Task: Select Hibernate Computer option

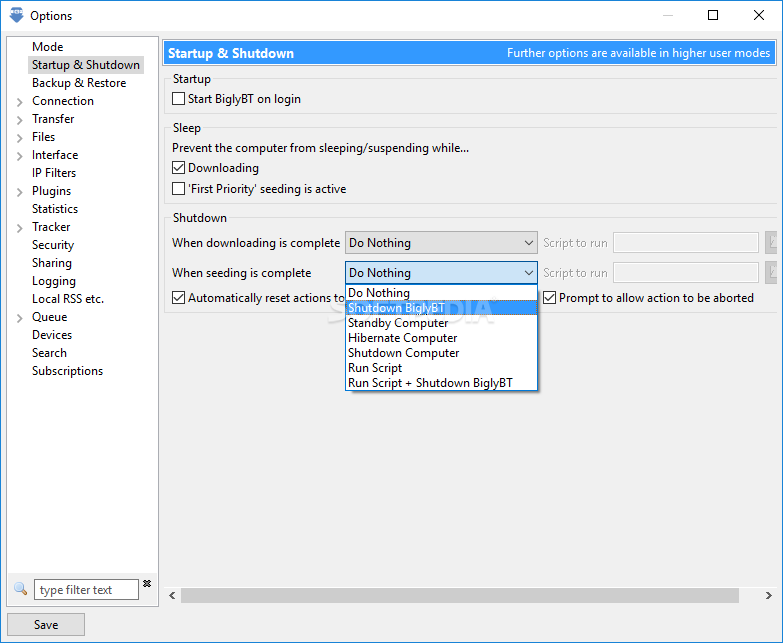Action: [x=441, y=338]
